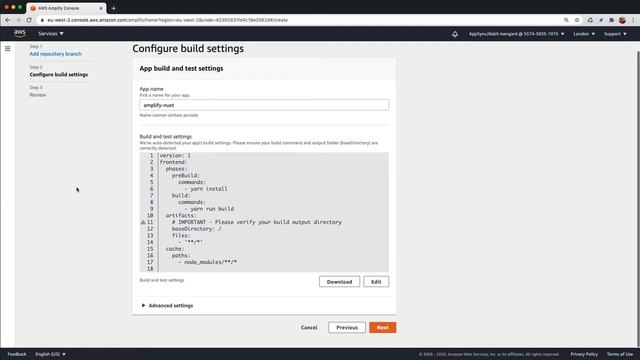This screenshot has width=640, height=360.
Task: Reload the page with the refresh icon
Action: pyautogui.click(x=29, y=20)
